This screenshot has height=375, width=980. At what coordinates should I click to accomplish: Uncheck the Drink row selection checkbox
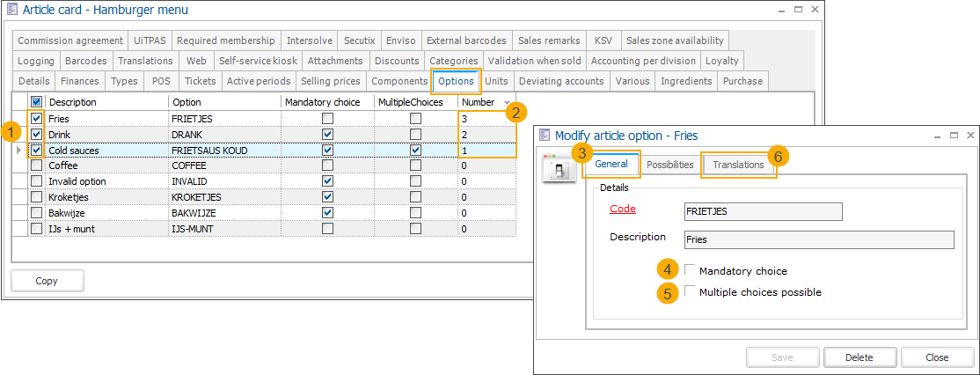pos(36,135)
